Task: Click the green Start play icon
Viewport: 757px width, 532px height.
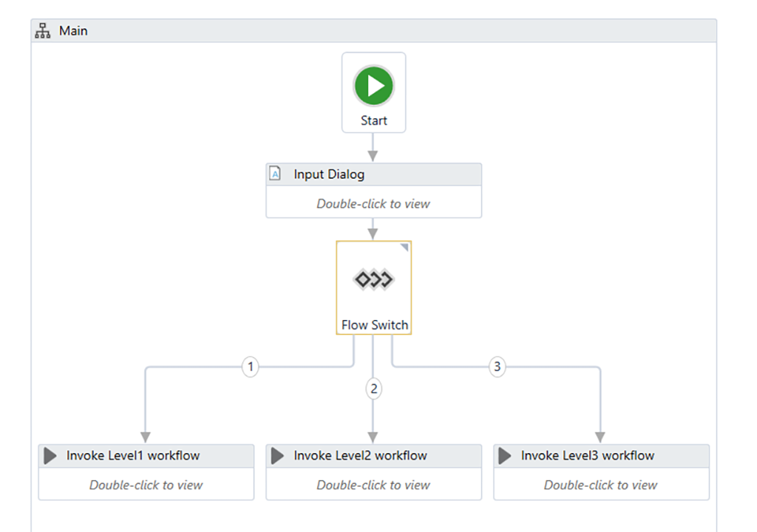Action: tap(373, 86)
